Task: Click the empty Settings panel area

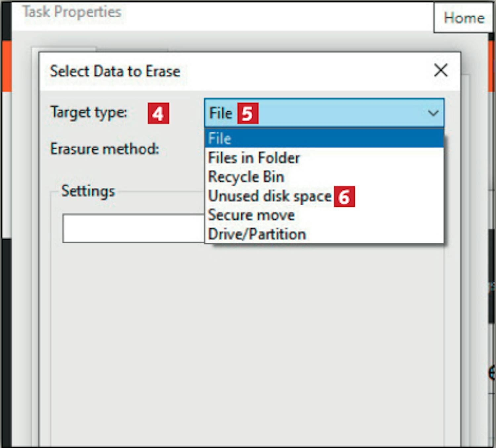Action: pos(247,344)
